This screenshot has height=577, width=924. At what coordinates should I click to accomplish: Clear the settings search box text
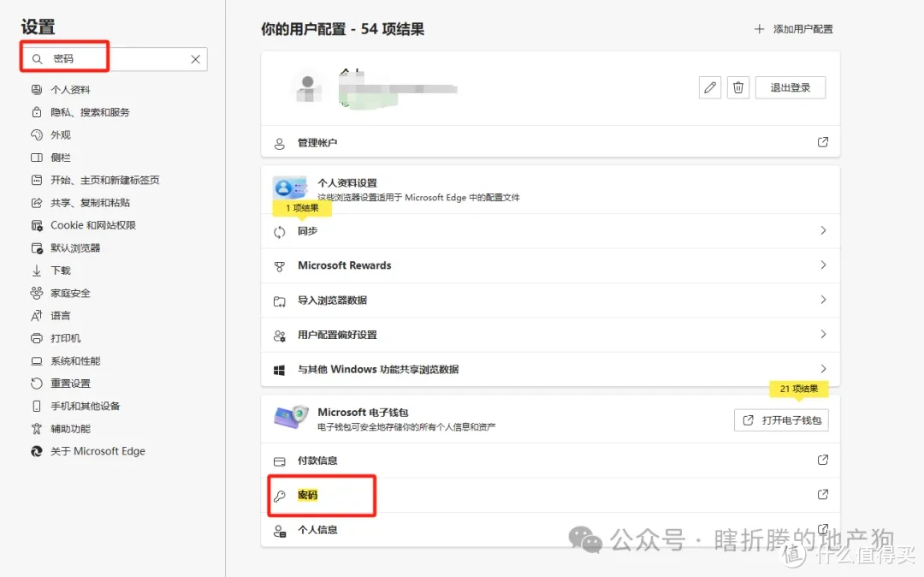196,59
